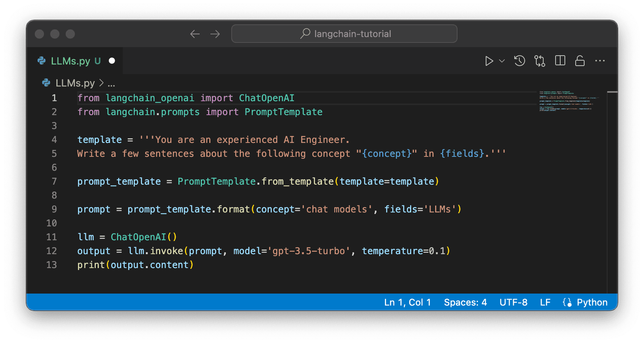Click the langchain-tutorial search box
This screenshot has width=644, height=343.
[x=344, y=34]
